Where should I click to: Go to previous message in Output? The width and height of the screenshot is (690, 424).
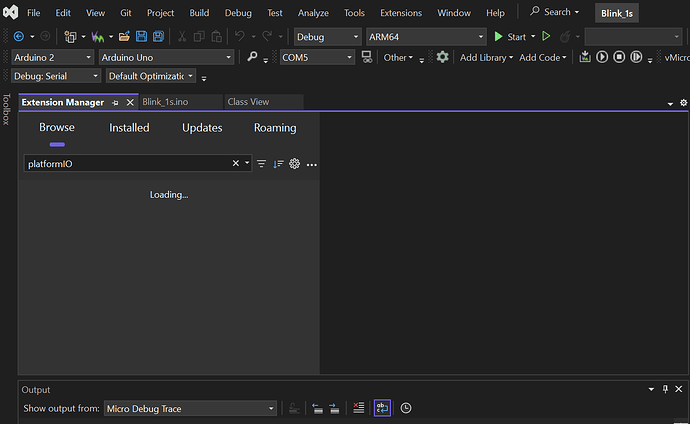[317, 409]
